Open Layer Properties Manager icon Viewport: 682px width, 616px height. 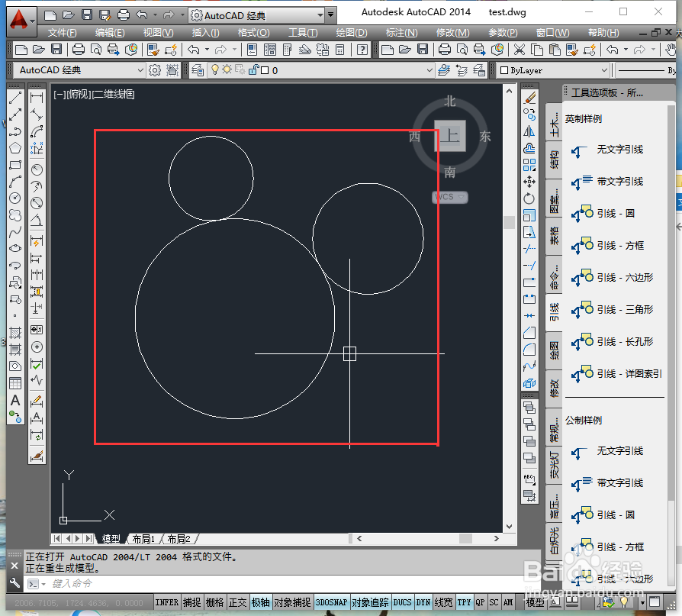tap(198, 70)
